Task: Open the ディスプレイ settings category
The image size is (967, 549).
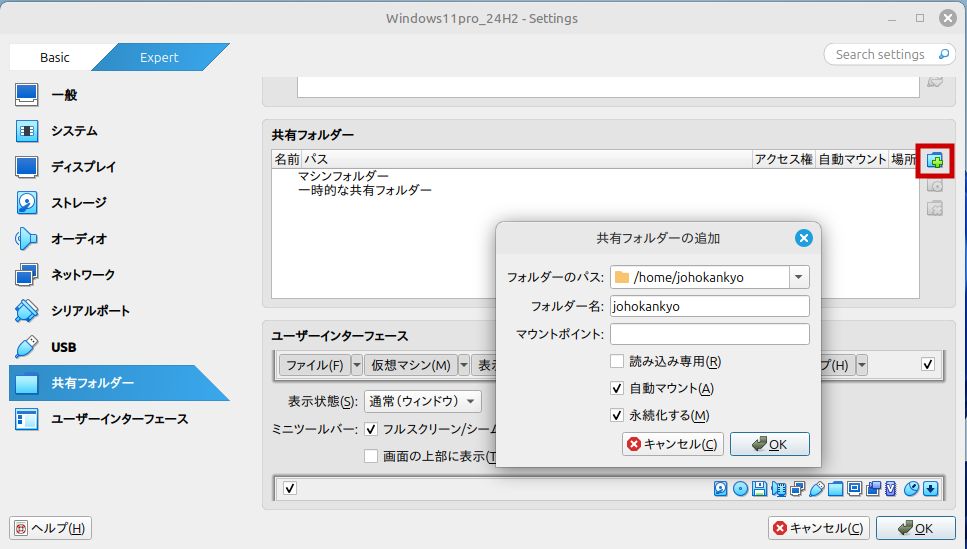Action: tap(83, 167)
